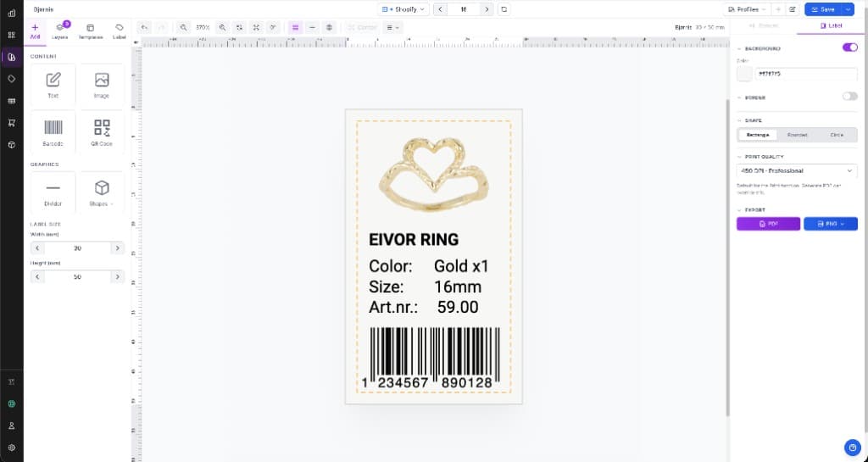This screenshot has width=868, height=462.
Task: Click the plus icon beside Profiles
Action: click(x=778, y=9)
